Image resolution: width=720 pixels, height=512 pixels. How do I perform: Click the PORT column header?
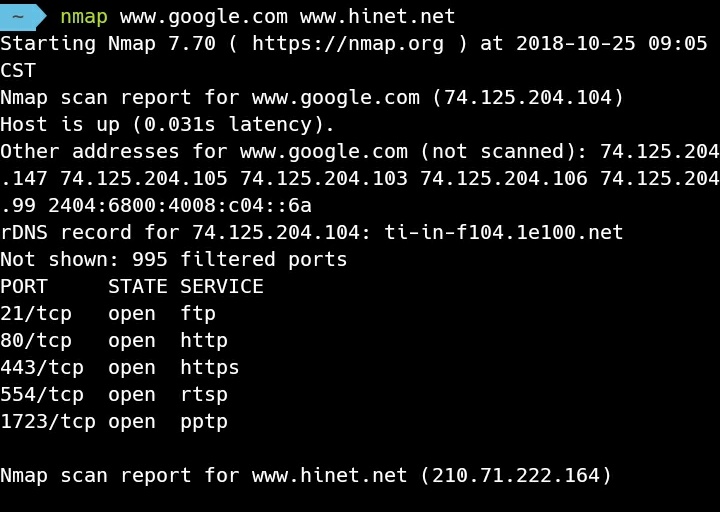24,287
